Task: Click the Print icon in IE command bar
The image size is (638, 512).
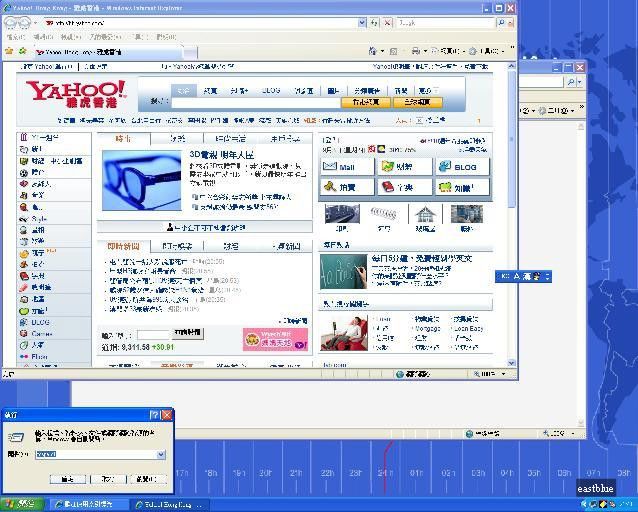Action: [415, 51]
